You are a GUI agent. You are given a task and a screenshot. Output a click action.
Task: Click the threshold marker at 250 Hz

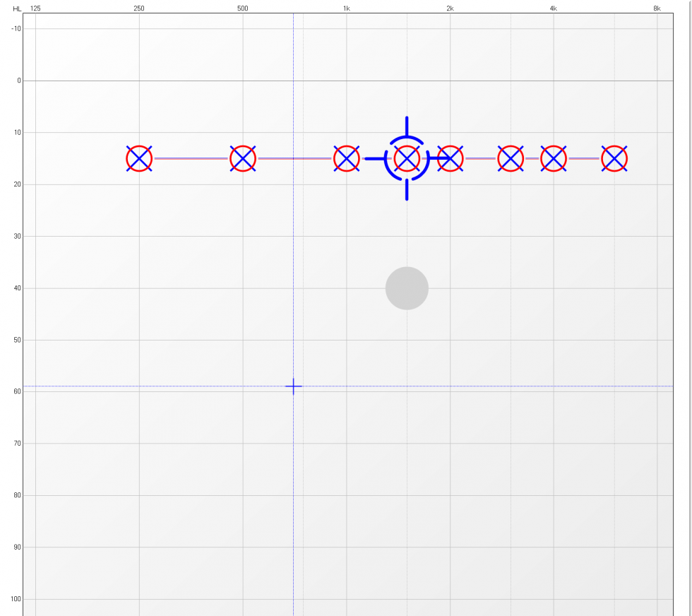click(x=139, y=158)
